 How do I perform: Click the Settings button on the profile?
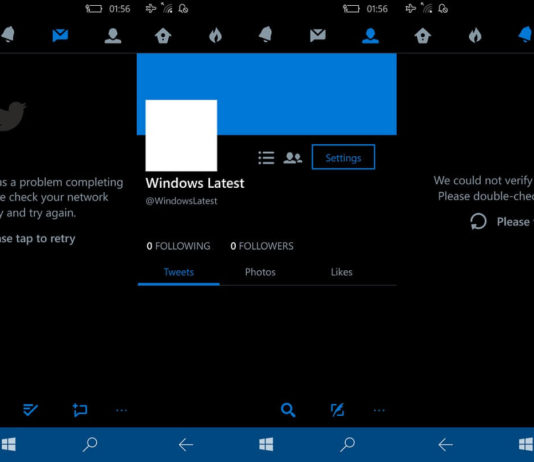[343, 157]
